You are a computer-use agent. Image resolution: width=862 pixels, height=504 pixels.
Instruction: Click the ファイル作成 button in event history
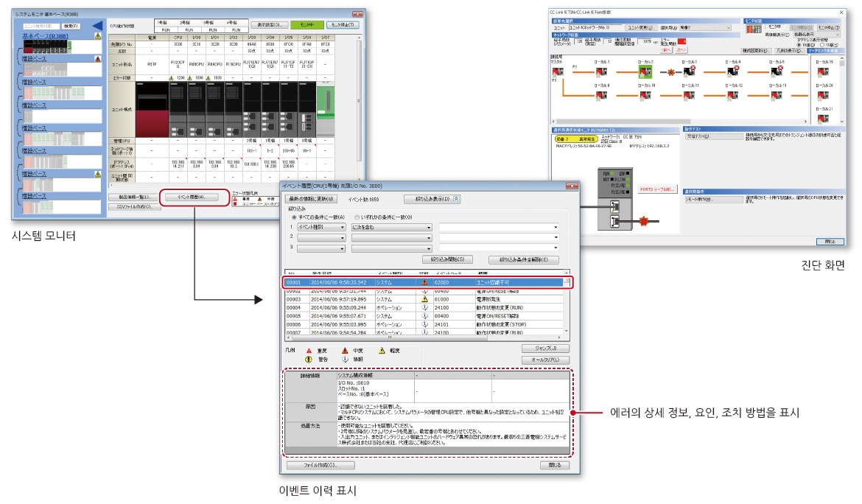[x=320, y=465]
